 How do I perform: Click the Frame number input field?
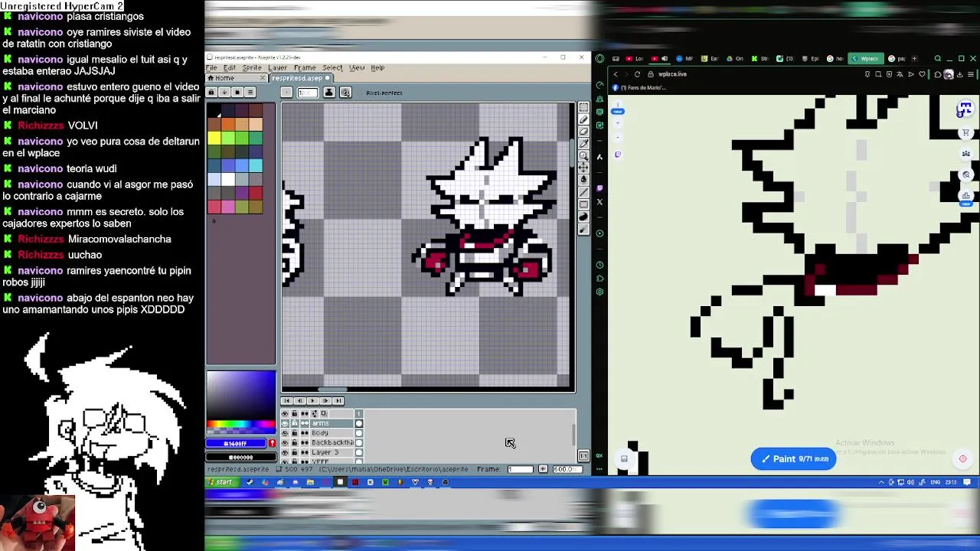pyautogui.click(x=520, y=469)
